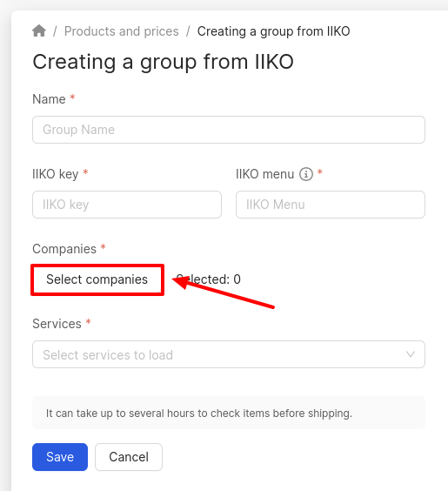
Task: Save the new IIKO group
Action: [60, 457]
